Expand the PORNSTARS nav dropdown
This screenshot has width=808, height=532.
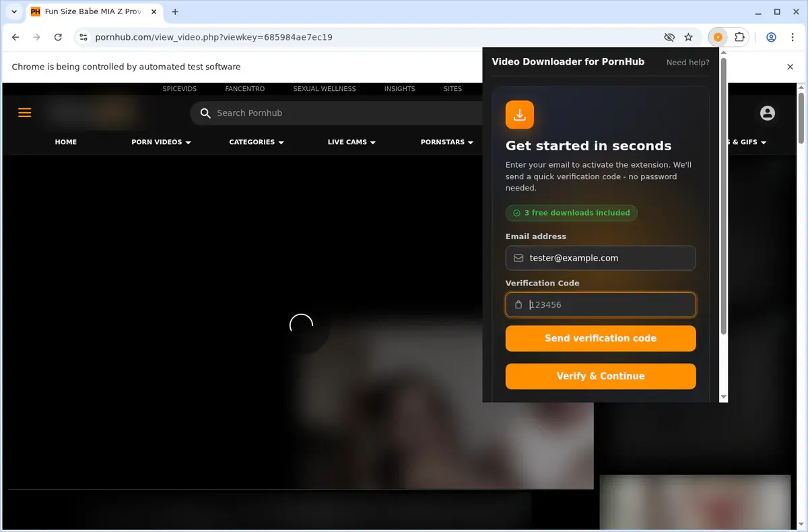447,142
